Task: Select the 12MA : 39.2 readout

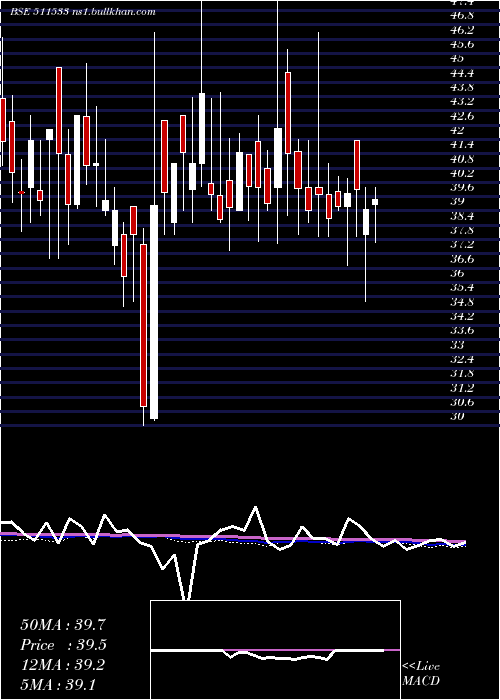Action: [63, 665]
